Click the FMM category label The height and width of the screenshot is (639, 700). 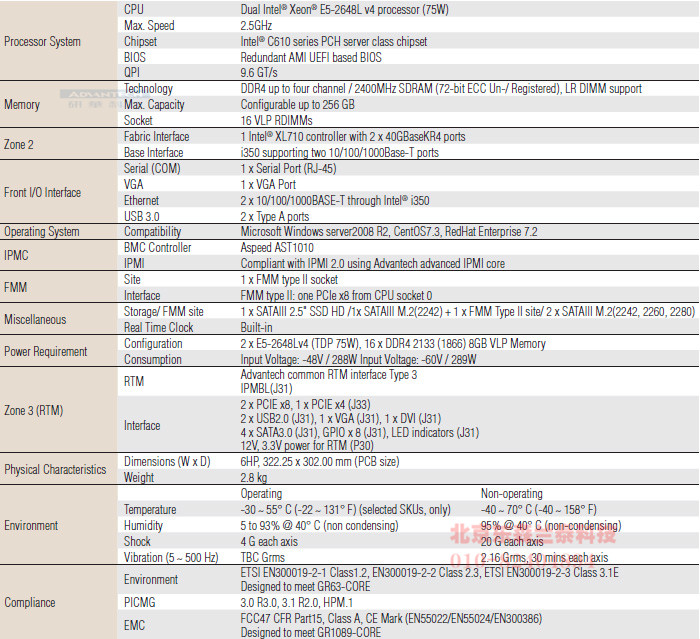pyautogui.click(x=15, y=287)
